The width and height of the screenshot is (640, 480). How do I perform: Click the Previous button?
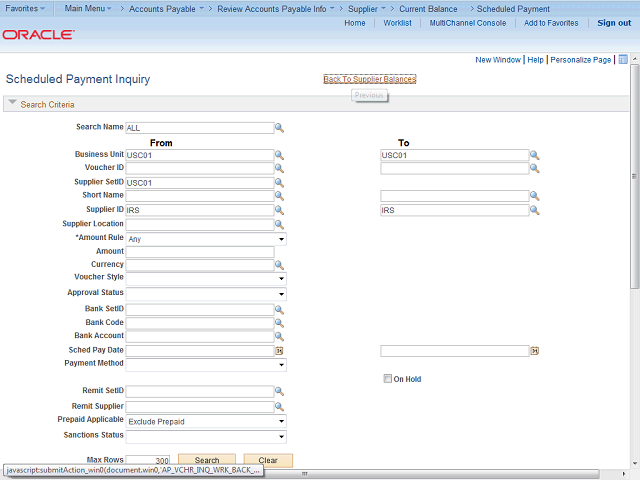click(369, 96)
